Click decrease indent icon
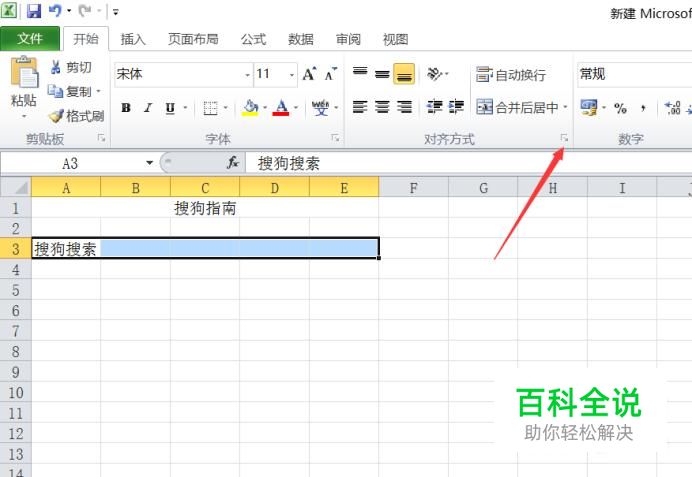Screen dimensions: 692x477 434,107
